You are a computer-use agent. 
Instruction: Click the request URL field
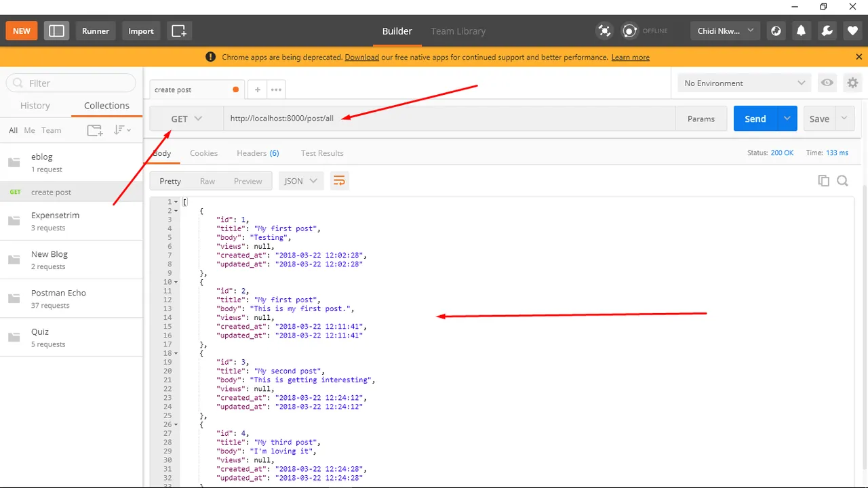(450, 119)
